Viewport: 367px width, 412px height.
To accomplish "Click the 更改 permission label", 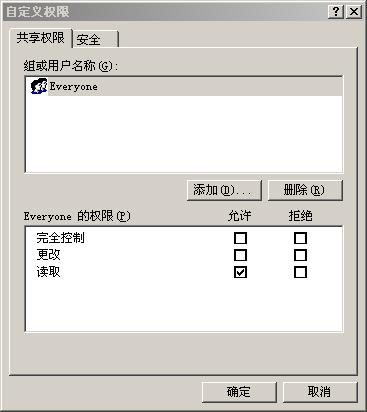I will 48,255.
